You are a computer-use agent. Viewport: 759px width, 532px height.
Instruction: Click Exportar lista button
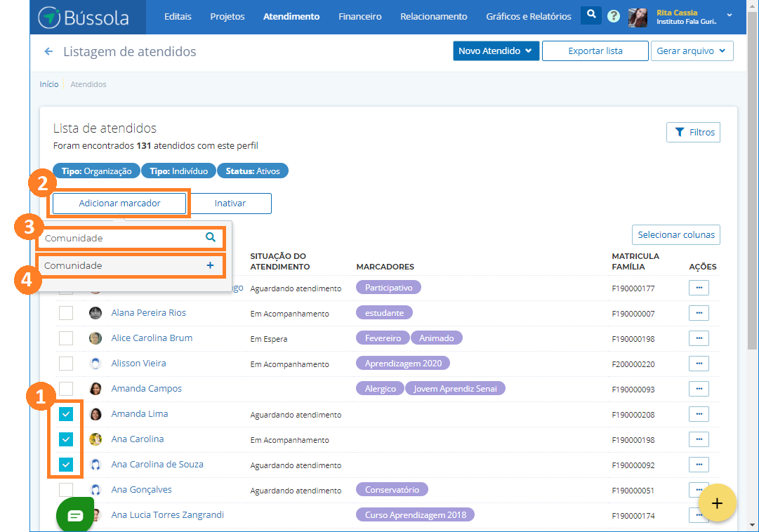595,51
